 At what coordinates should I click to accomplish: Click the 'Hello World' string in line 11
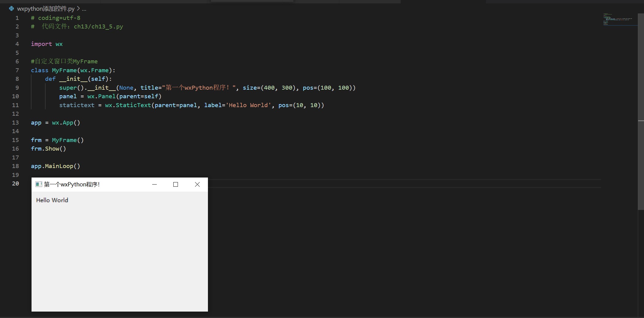tap(248, 105)
